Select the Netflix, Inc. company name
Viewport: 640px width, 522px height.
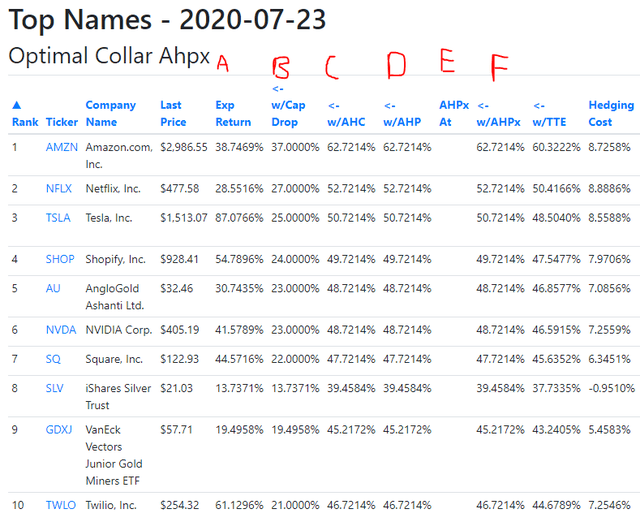[x=113, y=189]
